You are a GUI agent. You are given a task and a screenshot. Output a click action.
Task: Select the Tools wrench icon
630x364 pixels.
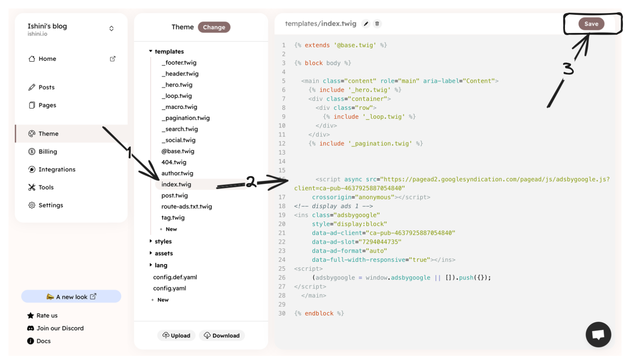click(x=31, y=187)
